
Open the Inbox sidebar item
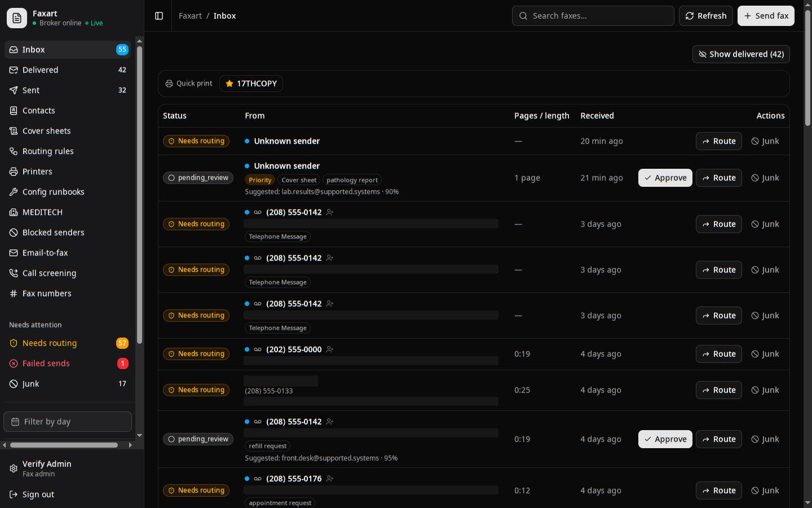[68, 50]
